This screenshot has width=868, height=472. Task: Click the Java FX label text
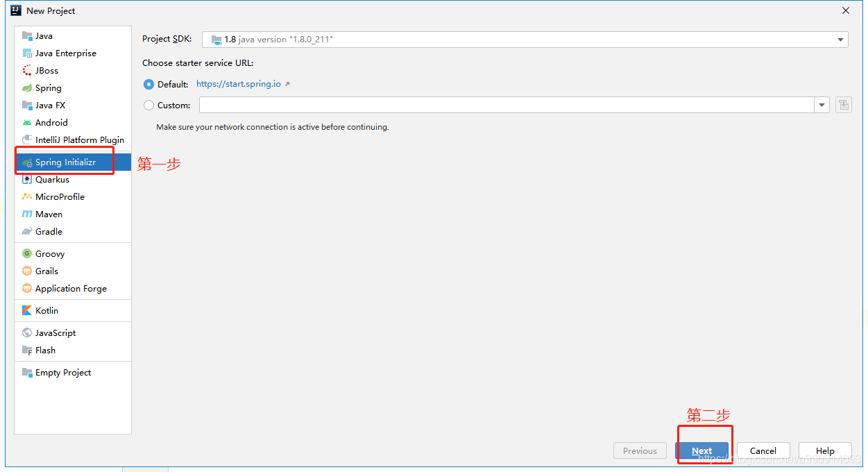point(51,106)
